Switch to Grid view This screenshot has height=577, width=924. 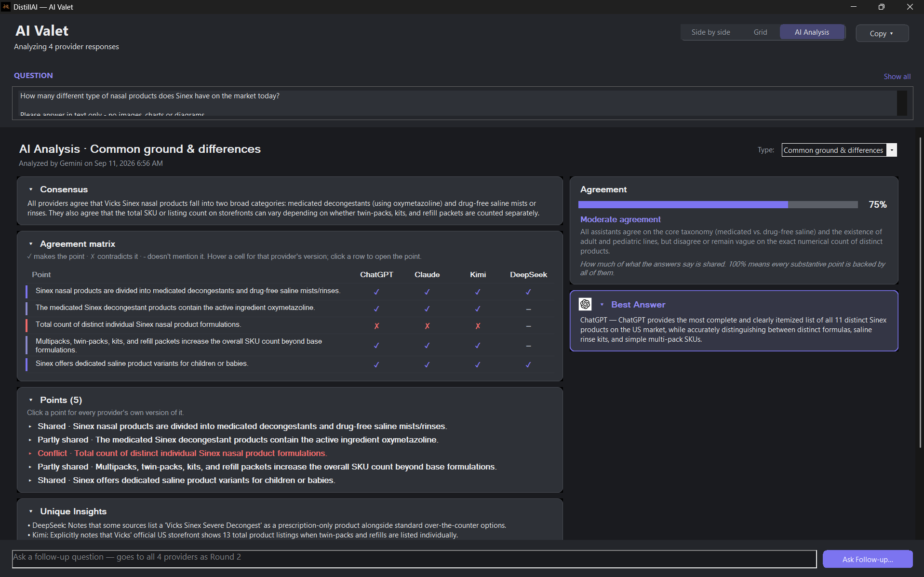pyautogui.click(x=760, y=32)
